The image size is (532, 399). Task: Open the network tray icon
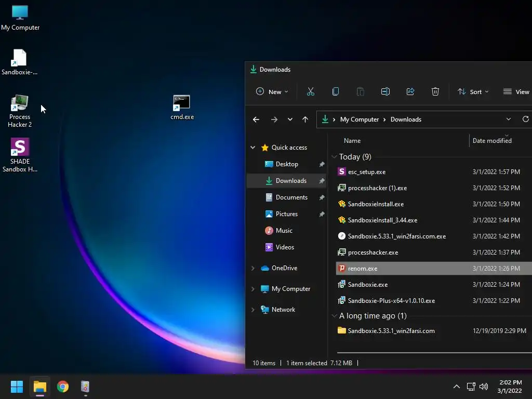pyautogui.click(x=471, y=387)
